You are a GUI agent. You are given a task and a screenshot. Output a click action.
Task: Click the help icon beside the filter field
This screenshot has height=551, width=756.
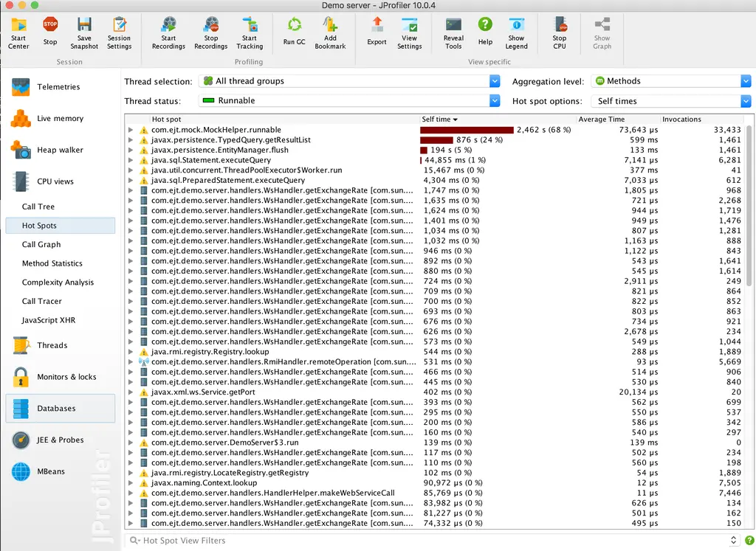[x=749, y=541]
